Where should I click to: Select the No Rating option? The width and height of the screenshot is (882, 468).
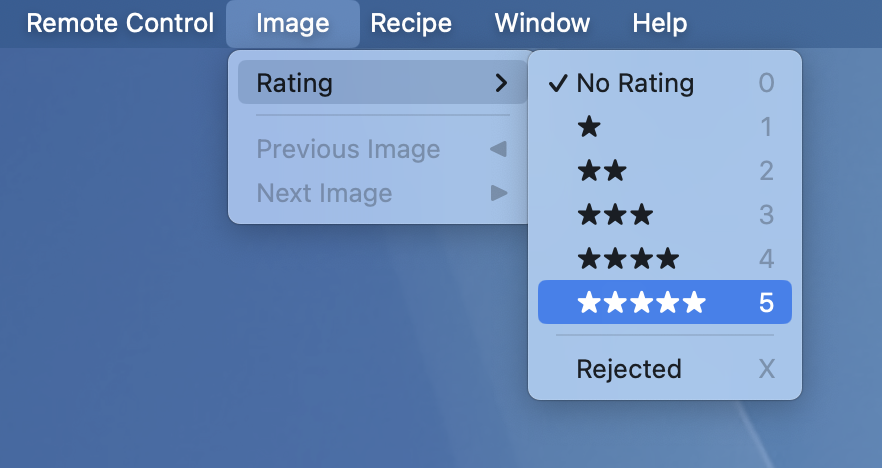635,83
